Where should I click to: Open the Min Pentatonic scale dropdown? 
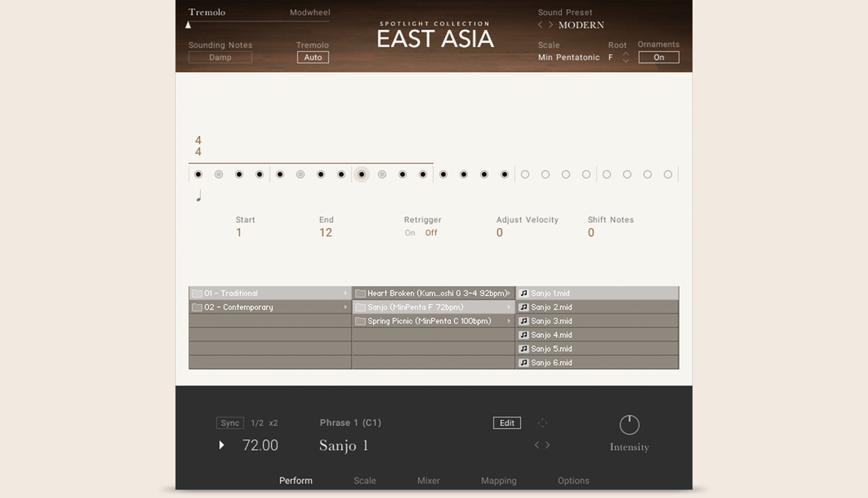click(569, 58)
